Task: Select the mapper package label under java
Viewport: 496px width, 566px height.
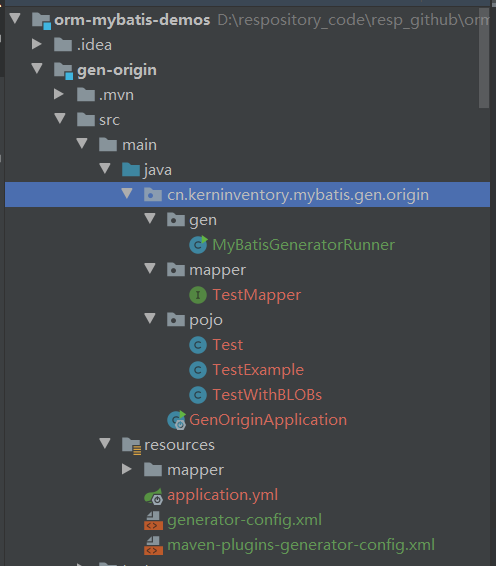Action: [217, 271]
